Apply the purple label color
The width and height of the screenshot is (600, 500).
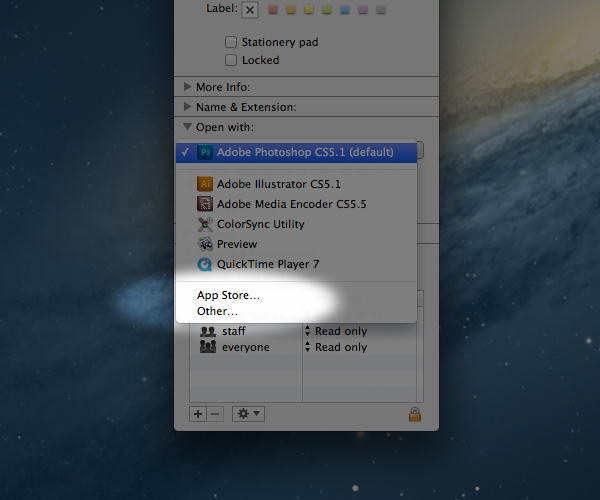[363, 10]
